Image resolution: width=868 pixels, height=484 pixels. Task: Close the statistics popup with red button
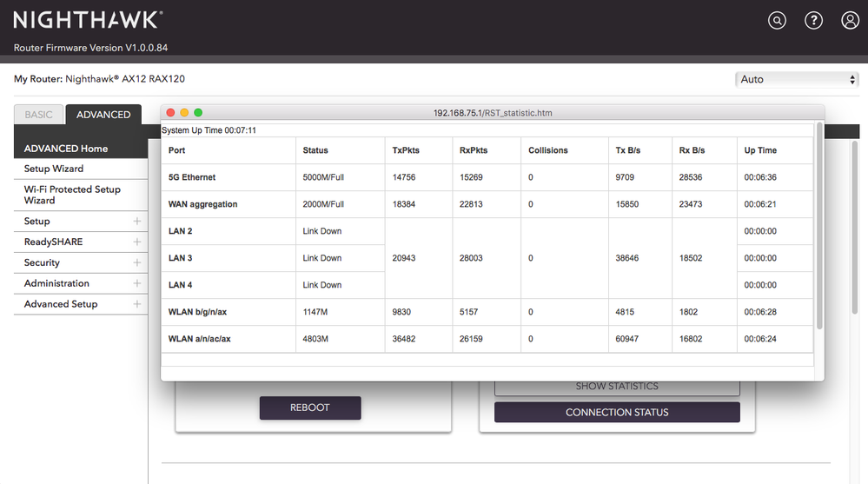171,113
